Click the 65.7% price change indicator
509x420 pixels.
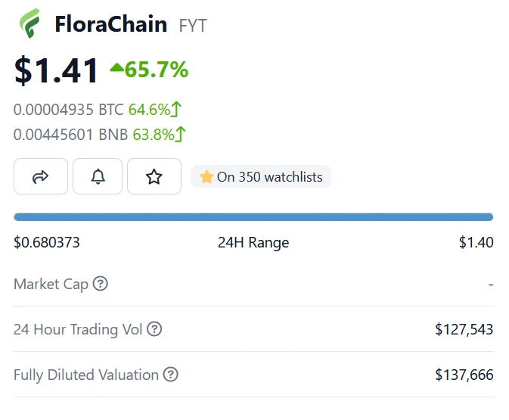(x=149, y=70)
